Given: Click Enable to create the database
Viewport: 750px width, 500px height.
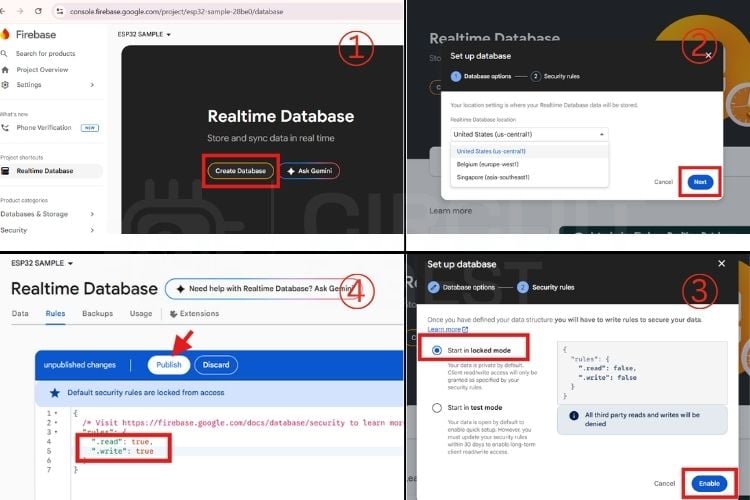Looking at the screenshot, I should [x=709, y=483].
